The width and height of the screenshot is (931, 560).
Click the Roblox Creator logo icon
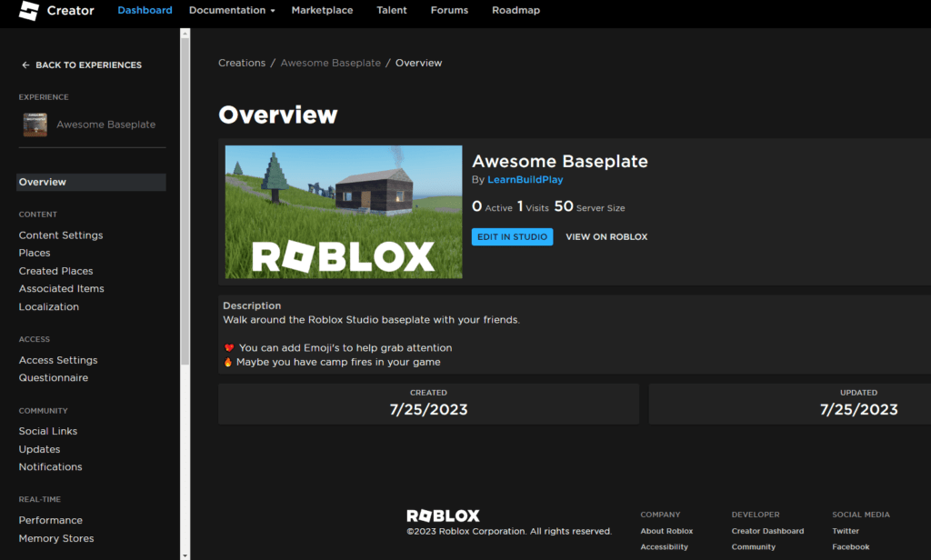tap(28, 10)
